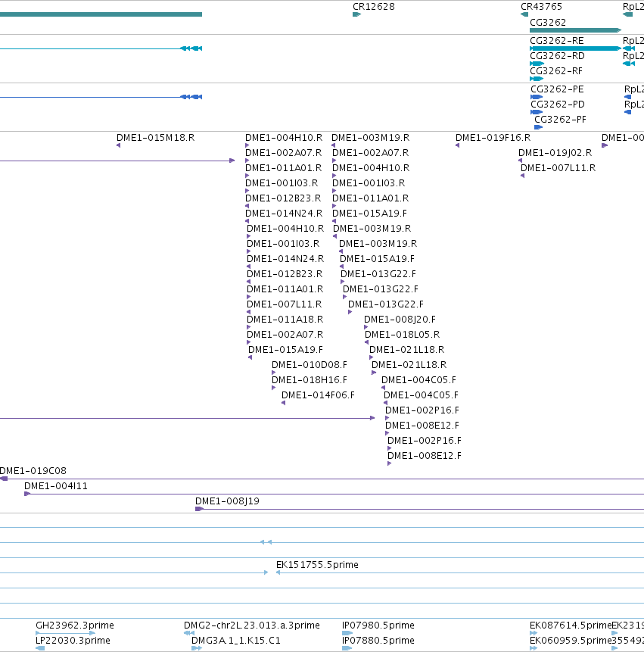This screenshot has width=644, height=652.
Task: Click the DMG2-chr2L.23.013.a.3prime label
Action: click(x=252, y=625)
